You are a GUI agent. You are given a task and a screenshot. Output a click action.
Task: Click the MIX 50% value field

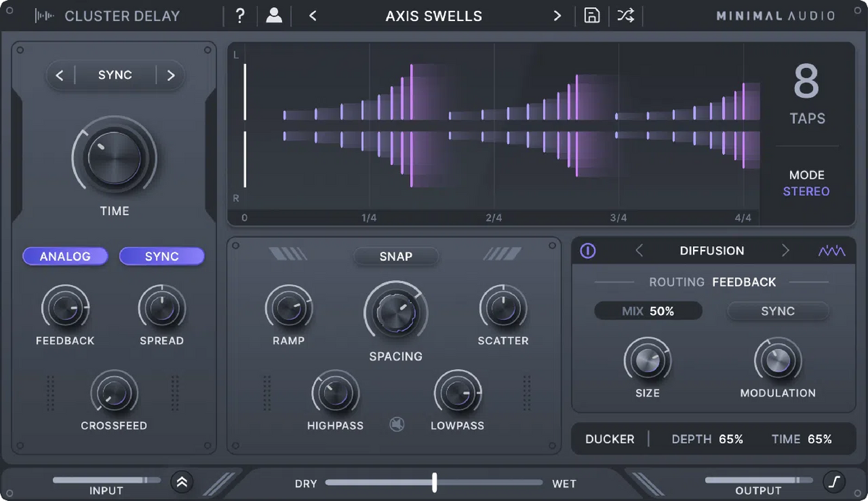point(647,311)
